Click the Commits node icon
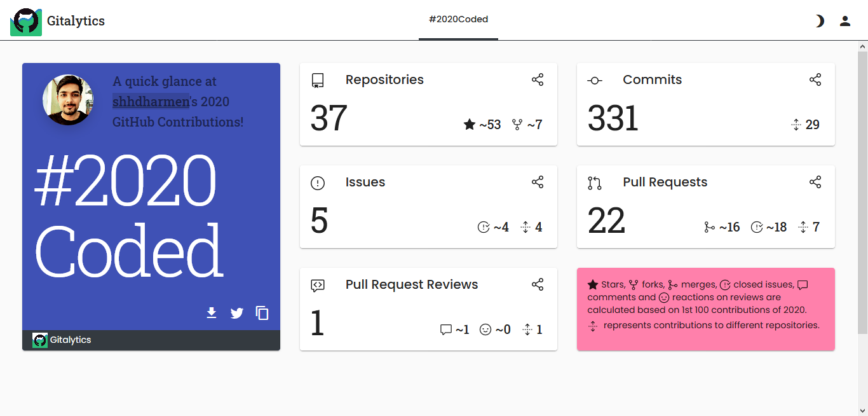Image resolution: width=868 pixels, height=416 pixels. tap(595, 81)
